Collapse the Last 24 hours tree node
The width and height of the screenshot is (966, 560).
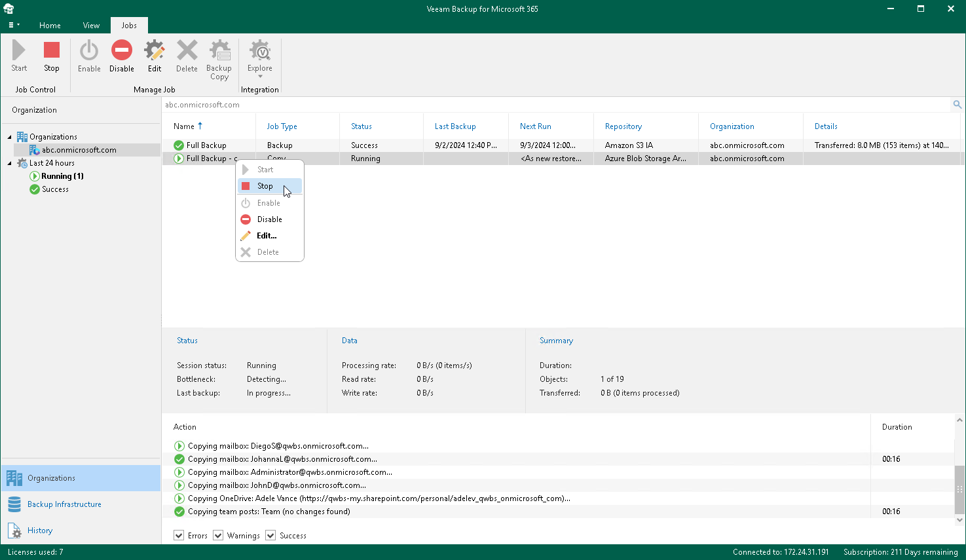[x=9, y=163]
